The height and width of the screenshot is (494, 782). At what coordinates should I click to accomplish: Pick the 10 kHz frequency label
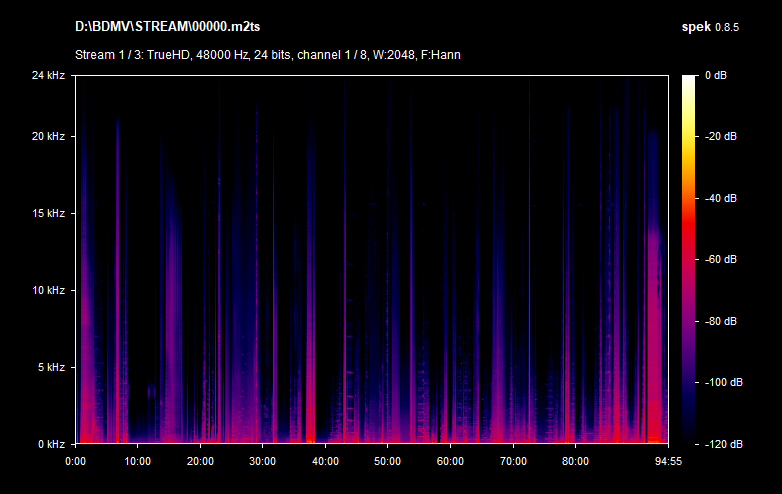48,290
